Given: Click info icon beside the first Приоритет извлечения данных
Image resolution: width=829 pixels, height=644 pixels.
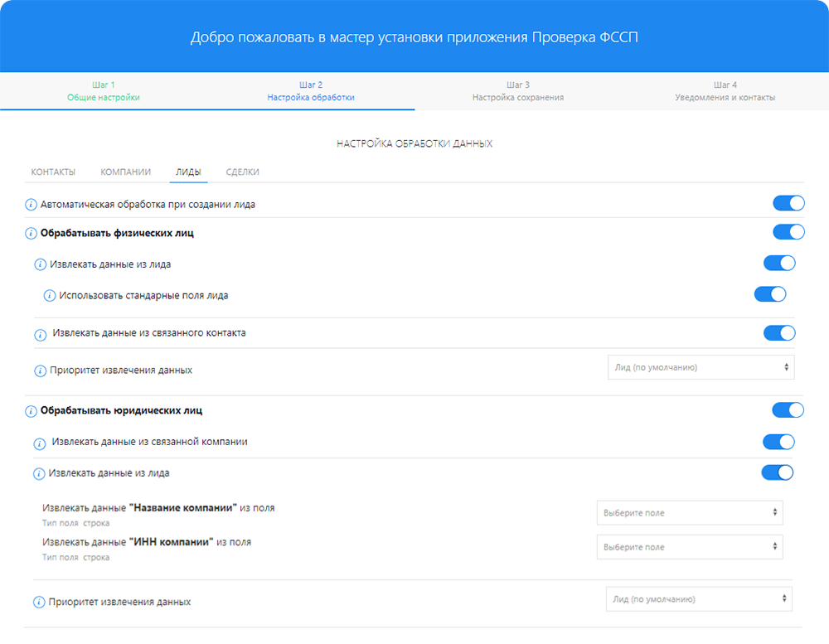Looking at the screenshot, I should click(40, 371).
